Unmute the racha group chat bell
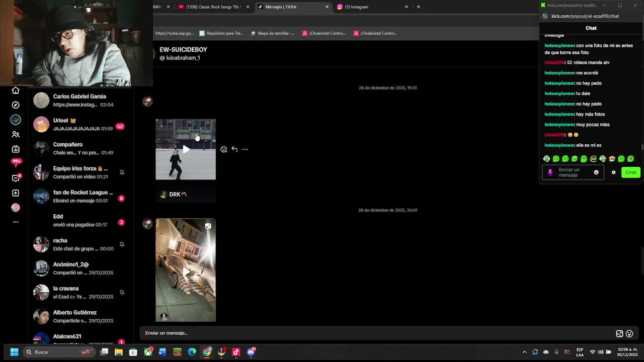 pos(122,244)
